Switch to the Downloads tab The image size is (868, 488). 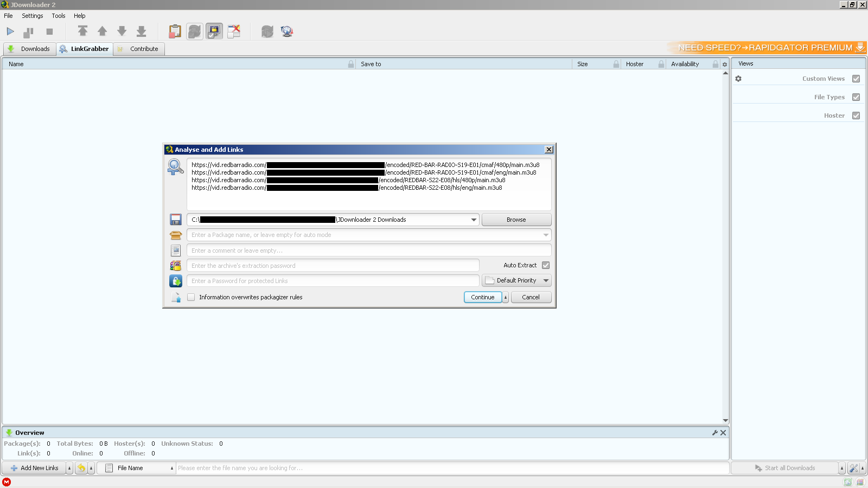coord(30,49)
